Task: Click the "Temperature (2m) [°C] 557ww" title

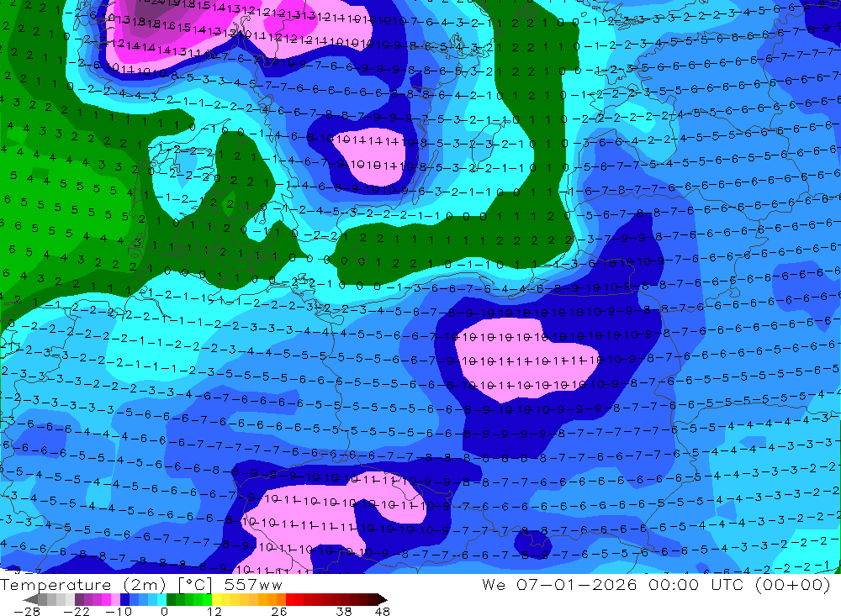Action: pos(141,584)
